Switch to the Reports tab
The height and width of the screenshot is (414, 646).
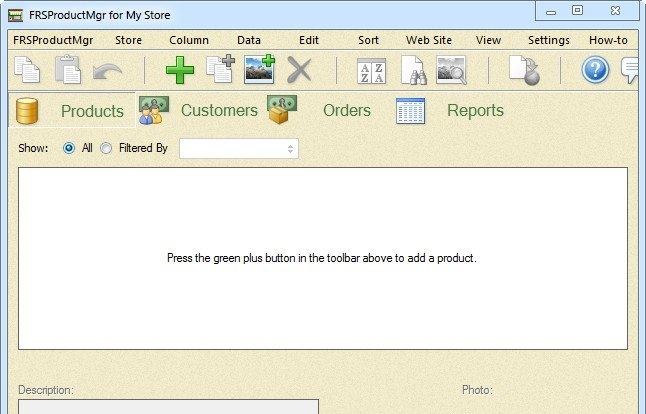[x=450, y=110]
